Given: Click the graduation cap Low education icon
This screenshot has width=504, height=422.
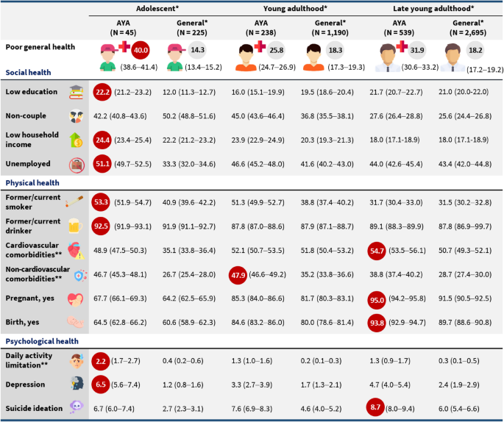Looking at the screenshot, I should 77,93.
